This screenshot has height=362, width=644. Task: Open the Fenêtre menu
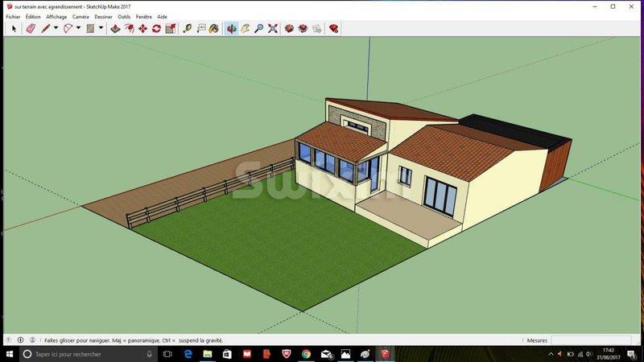tap(143, 16)
